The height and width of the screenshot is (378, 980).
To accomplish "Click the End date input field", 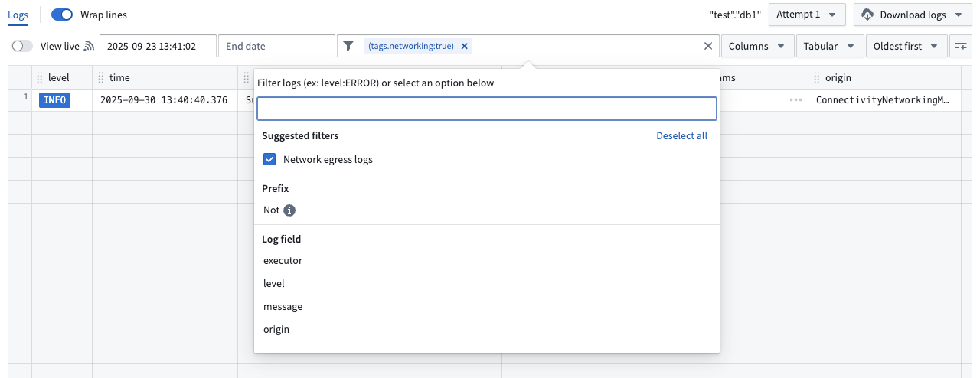I will pyautogui.click(x=276, y=46).
